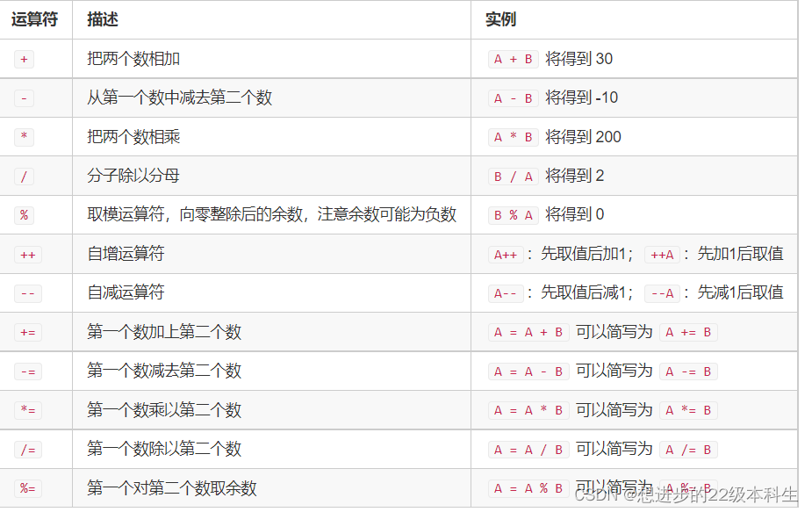
Task: Click the '--' operator code cell
Action: point(28,293)
